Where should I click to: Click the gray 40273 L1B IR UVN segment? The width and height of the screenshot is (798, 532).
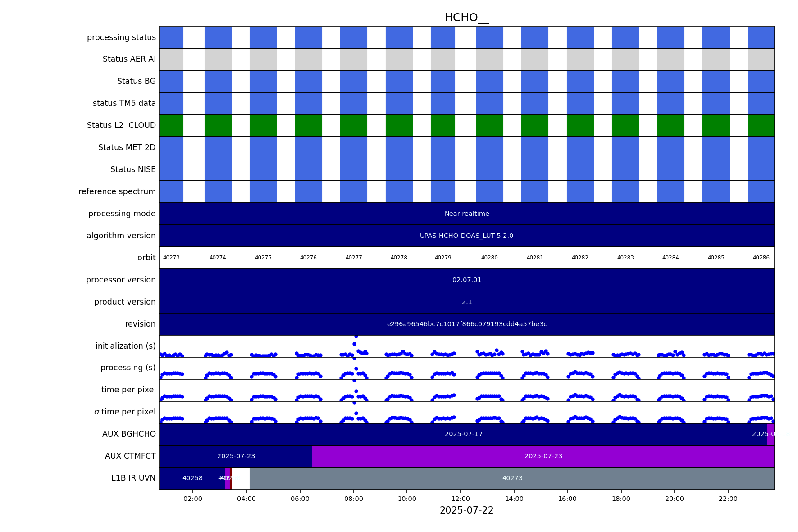[512, 478]
